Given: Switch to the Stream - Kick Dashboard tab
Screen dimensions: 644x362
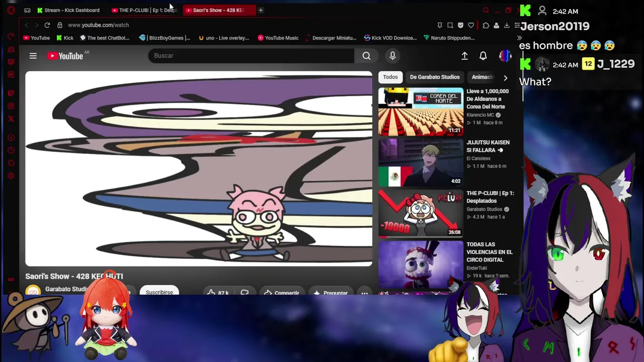Looking at the screenshot, I should tap(68, 10).
